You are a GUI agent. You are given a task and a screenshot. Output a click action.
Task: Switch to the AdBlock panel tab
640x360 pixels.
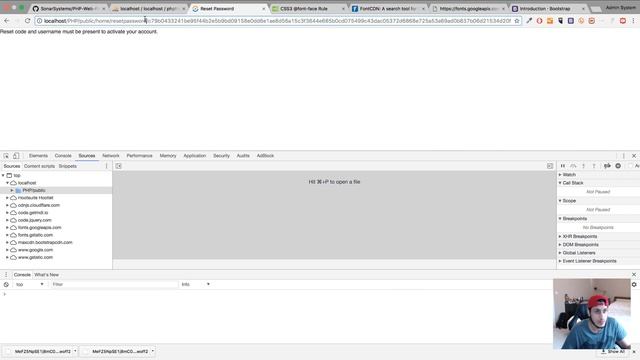point(265,156)
